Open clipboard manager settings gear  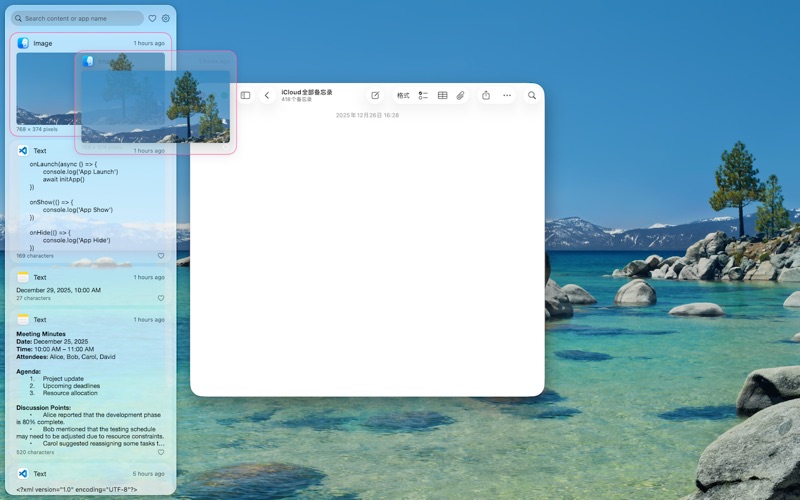(166, 18)
